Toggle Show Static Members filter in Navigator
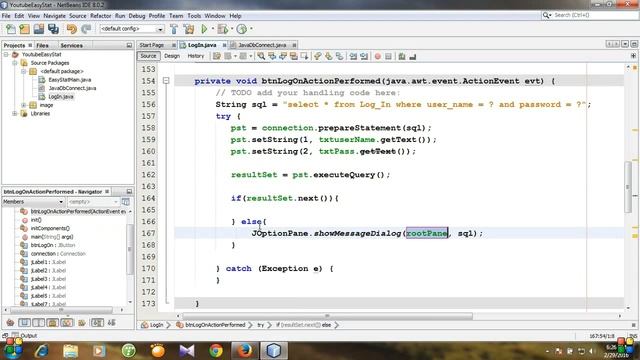 click(39, 323)
